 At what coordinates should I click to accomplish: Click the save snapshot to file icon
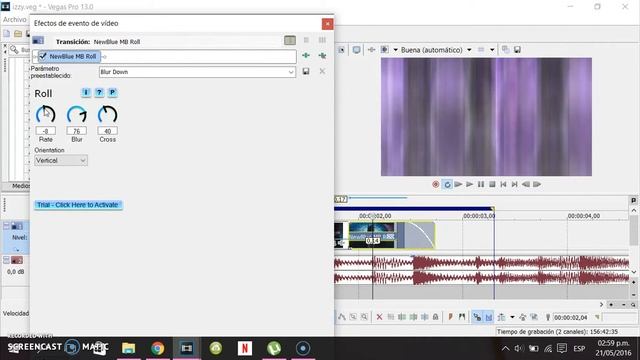517,50
